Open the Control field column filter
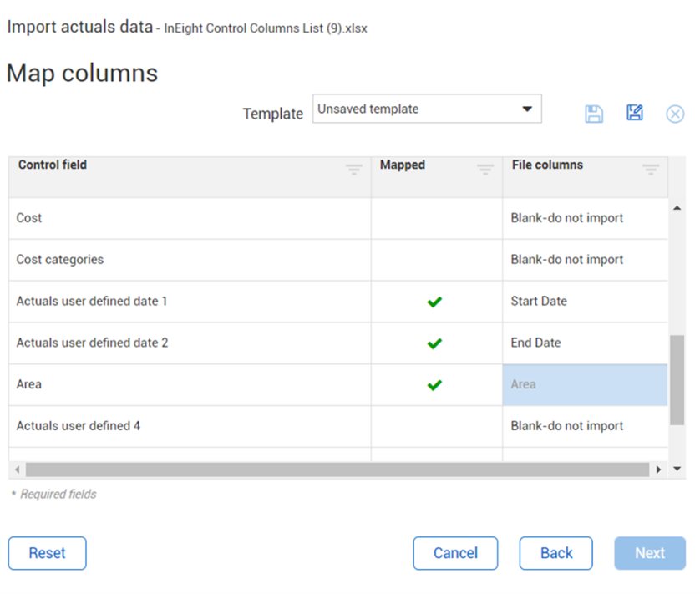700x594 pixels. pos(354,170)
